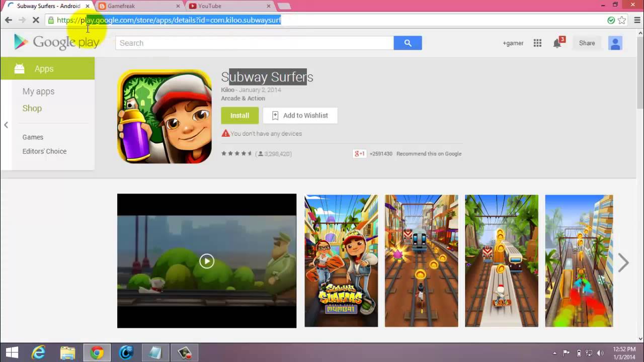Click the Google Play logo
This screenshot has height=362, width=644.
point(57,42)
